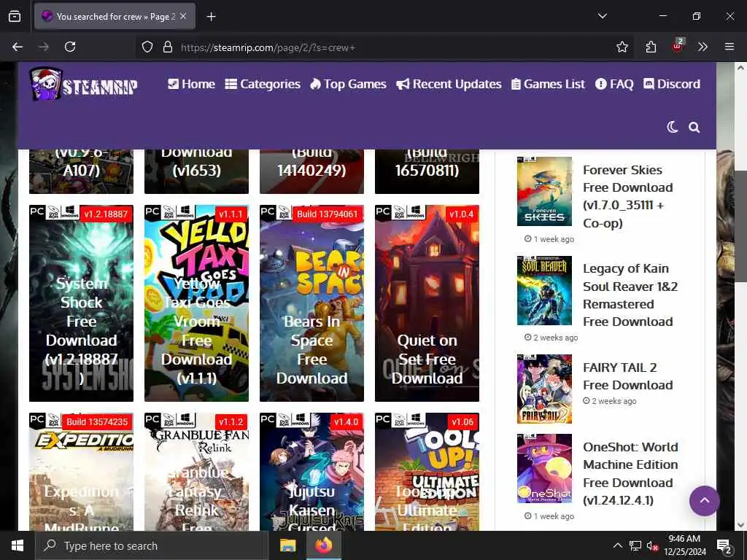Click the SteamRIP logo
Screen dimensions: 747x560
coord(84,84)
